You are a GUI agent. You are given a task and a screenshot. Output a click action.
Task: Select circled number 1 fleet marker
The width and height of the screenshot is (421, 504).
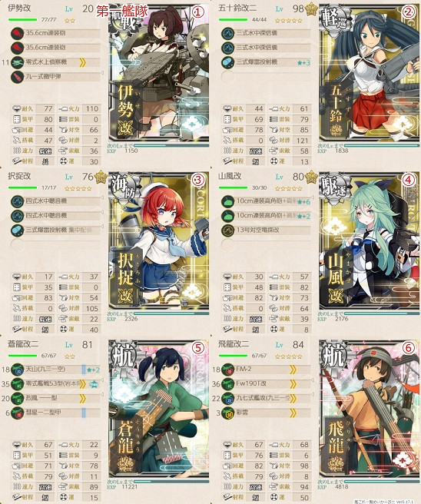(x=198, y=12)
